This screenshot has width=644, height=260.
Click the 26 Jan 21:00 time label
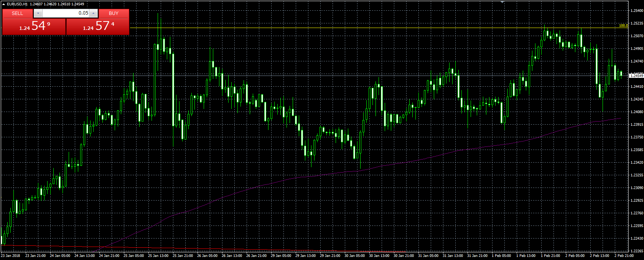tap(256, 256)
